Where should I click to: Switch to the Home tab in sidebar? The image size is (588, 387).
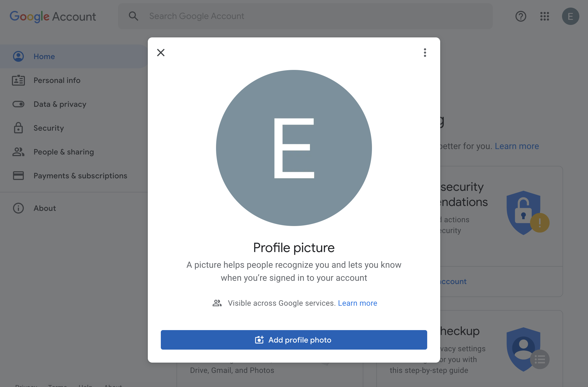pyautogui.click(x=44, y=56)
